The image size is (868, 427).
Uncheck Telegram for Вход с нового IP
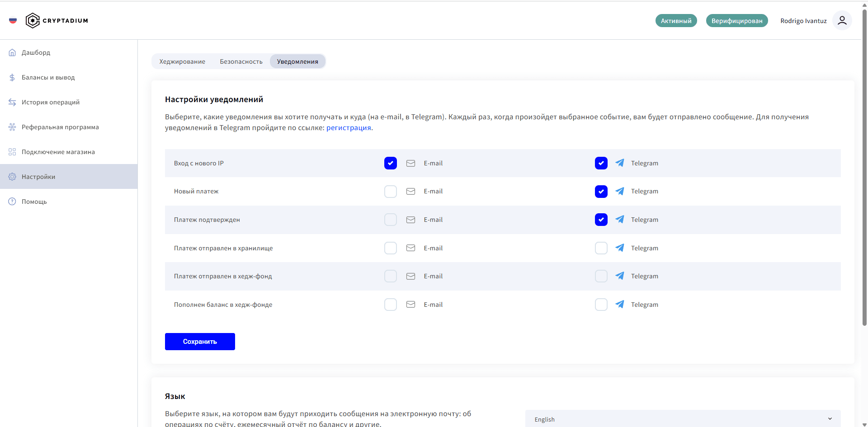(601, 163)
